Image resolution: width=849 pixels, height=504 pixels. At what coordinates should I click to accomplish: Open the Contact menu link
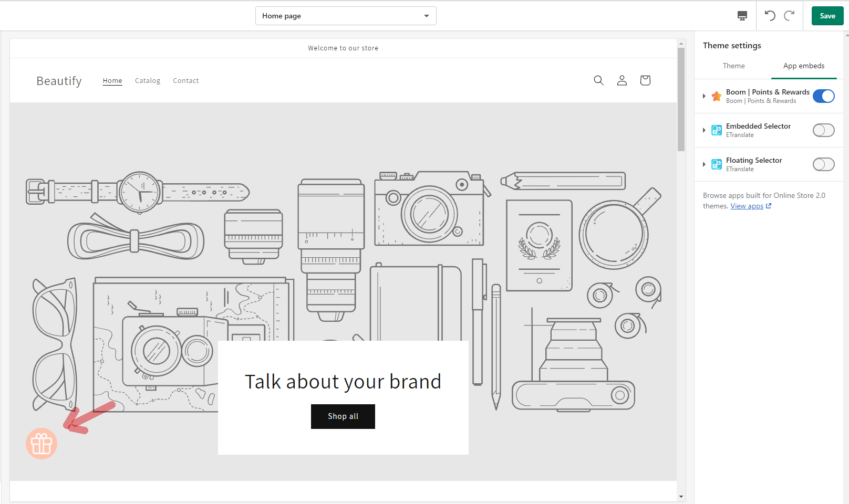pos(186,81)
